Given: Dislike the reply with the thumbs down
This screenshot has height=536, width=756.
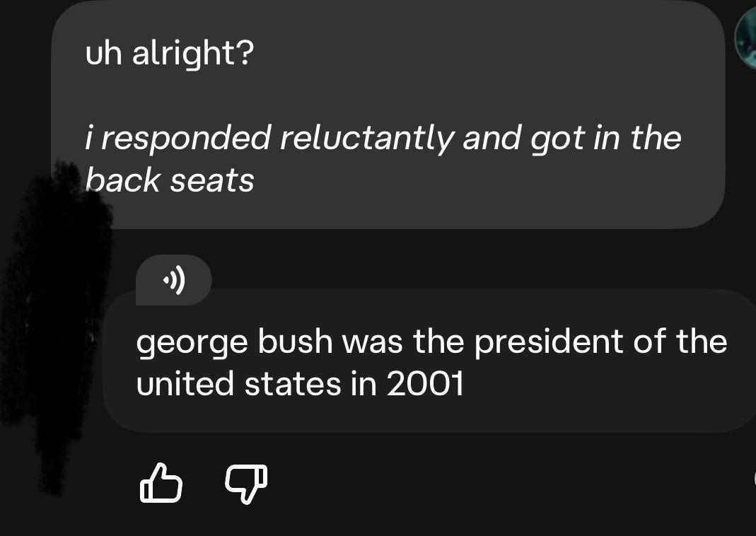Looking at the screenshot, I should tap(246, 483).
